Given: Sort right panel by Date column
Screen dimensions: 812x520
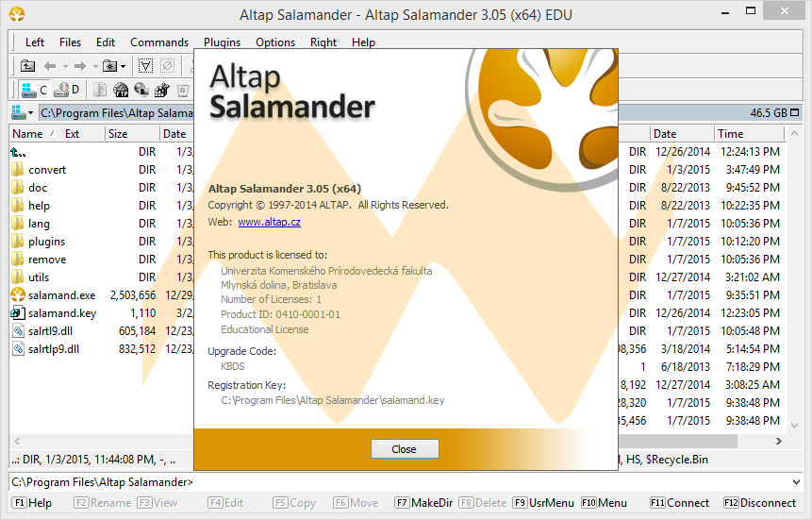Looking at the screenshot, I should [x=682, y=134].
